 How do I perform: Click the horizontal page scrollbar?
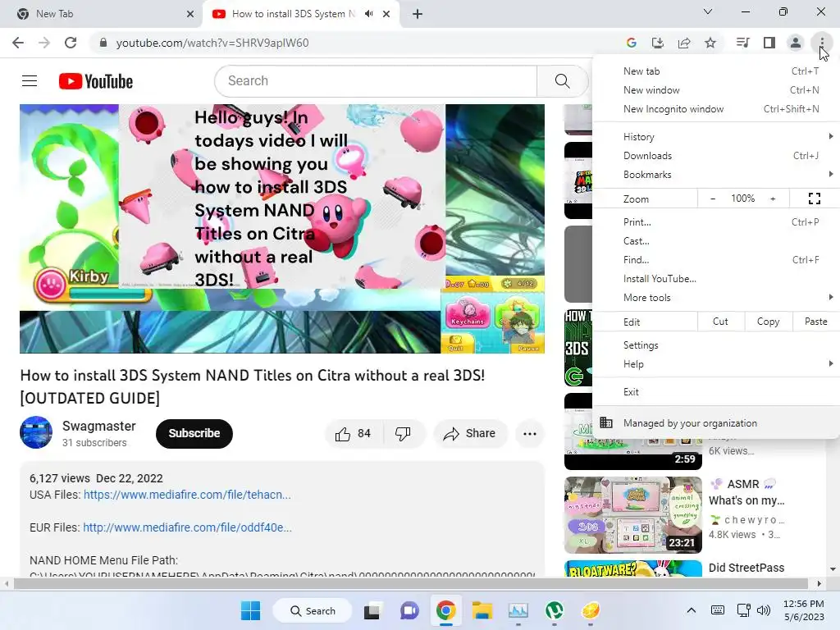410,583
